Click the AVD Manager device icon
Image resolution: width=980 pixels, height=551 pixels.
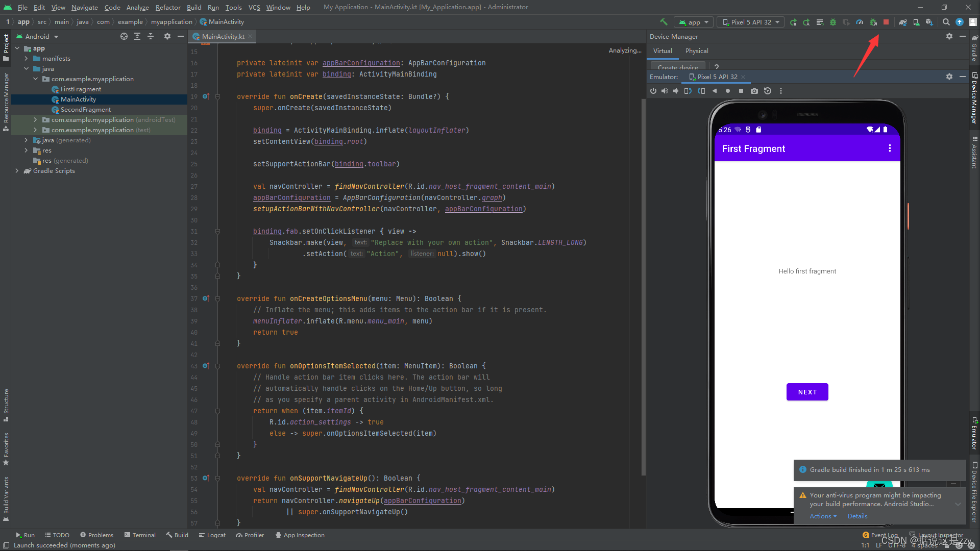[916, 22]
